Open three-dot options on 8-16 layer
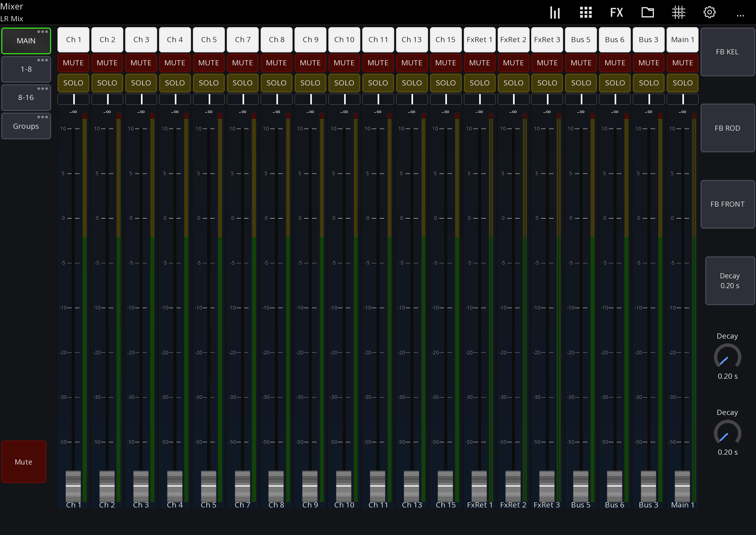The height and width of the screenshot is (535, 756). coord(43,88)
